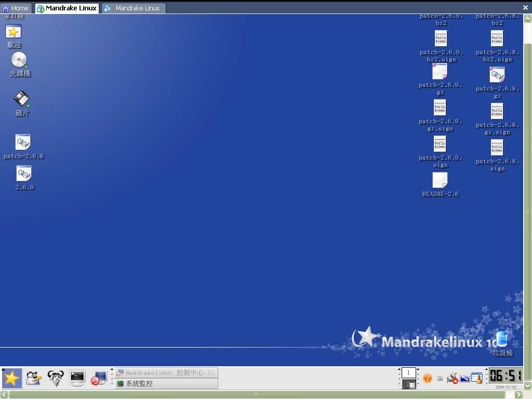Image resolution: width=532 pixels, height=399 pixels.
Task: Switch to the first Mandrake Linux tab
Action: click(x=67, y=8)
